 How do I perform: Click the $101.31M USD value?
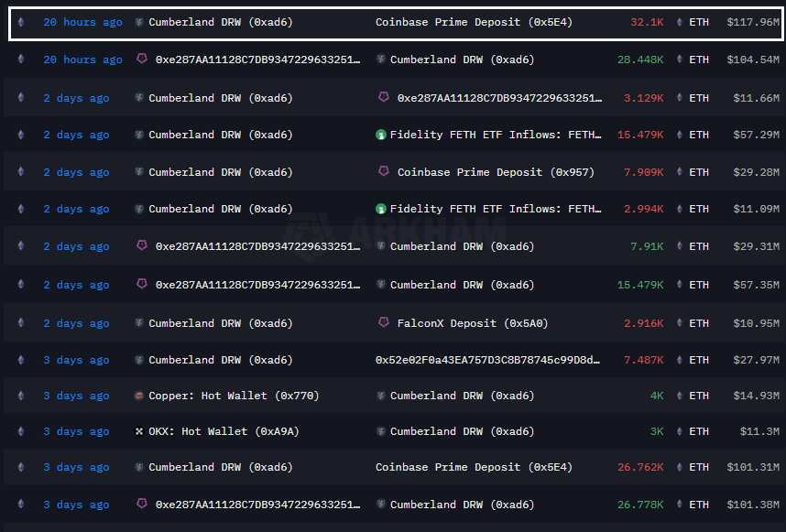point(753,467)
